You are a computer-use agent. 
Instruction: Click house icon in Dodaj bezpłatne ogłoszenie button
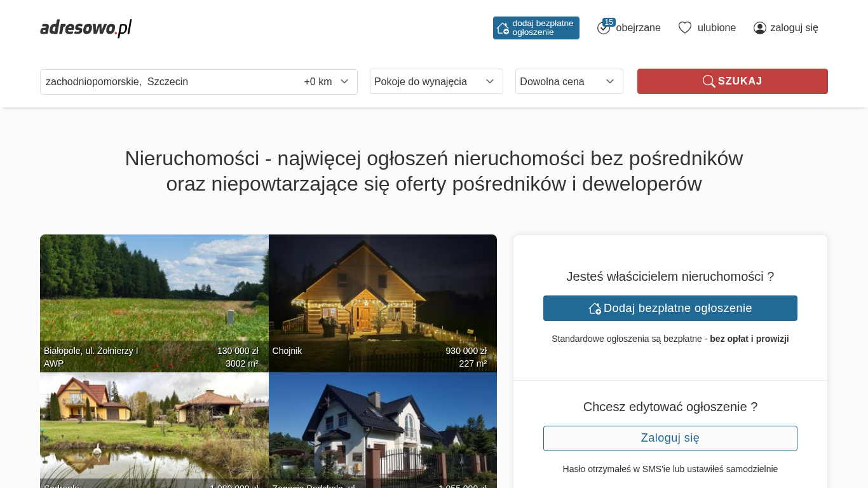pos(595,308)
